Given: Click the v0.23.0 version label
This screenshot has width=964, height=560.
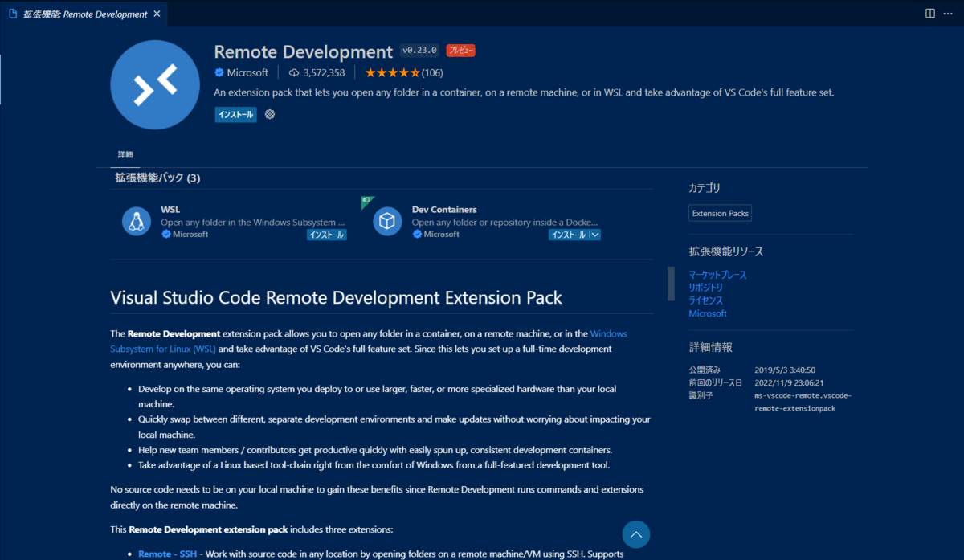Looking at the screenshot, I should 420,51.
